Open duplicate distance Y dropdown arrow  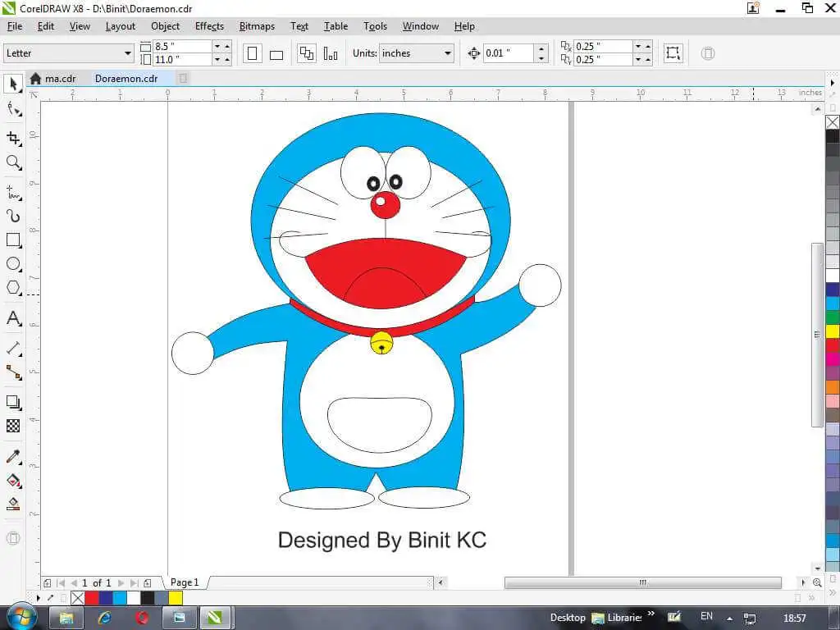pos(638,59)
